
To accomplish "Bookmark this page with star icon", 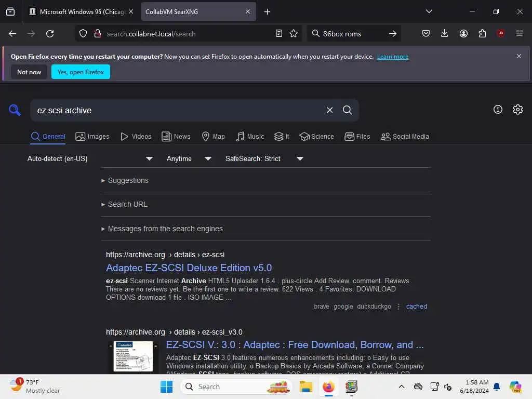I will tap(294, 34).
